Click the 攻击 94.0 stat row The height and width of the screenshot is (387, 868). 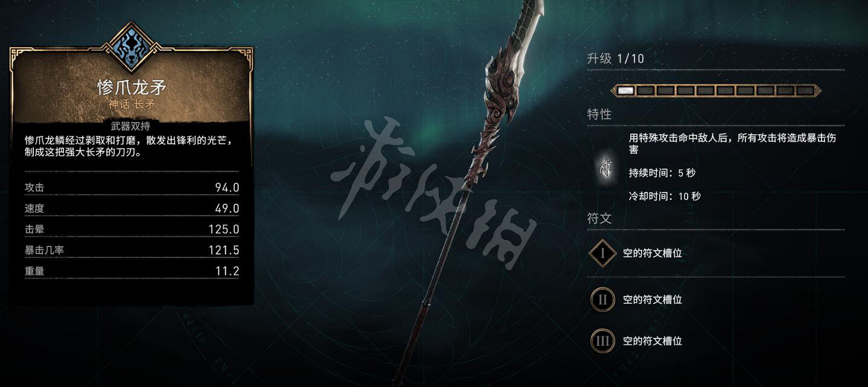[x=132, y=188]
